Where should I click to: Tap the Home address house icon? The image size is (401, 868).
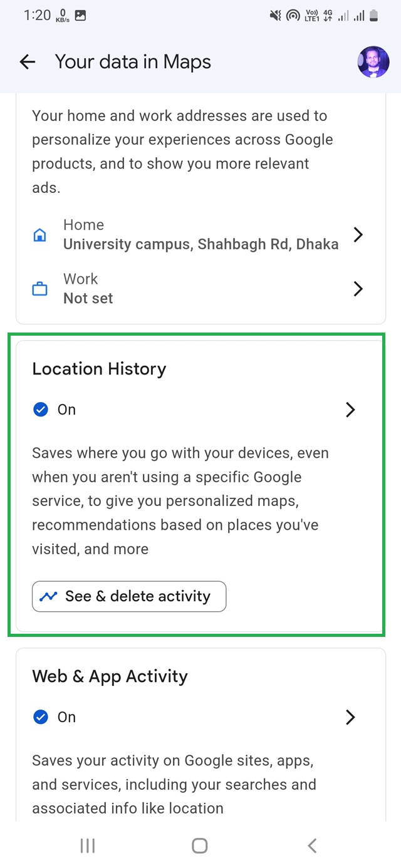pos(40,235)
